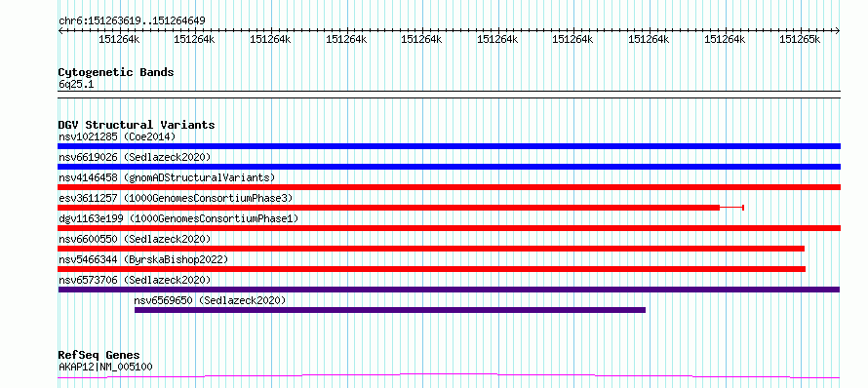Click the right arrowhead of the coordinate ruler
This screenshot has height=388, width=868.
tap(838, 31)
